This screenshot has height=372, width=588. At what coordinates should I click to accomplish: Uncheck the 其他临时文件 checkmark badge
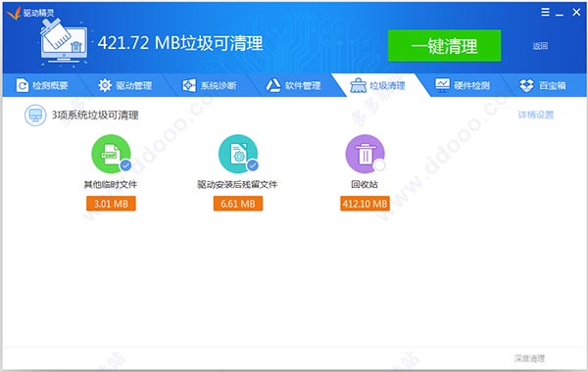click(125, 164)
